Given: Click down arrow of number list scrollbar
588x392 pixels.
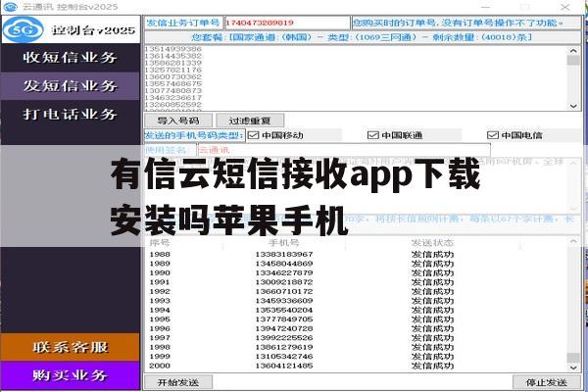Looking at the screenshot, I should point(573,106).
